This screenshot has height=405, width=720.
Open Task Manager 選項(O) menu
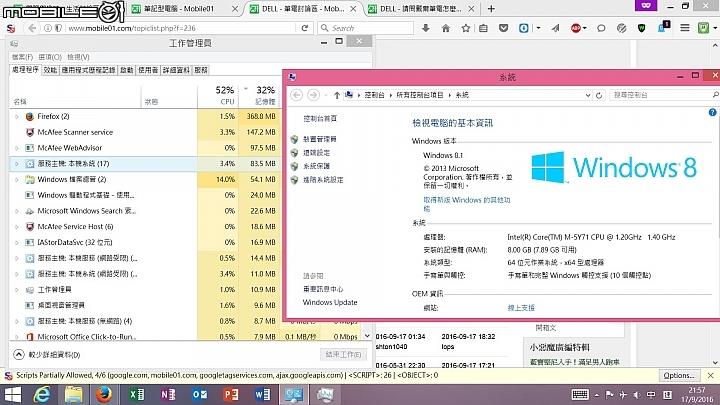click(x=50, y=57)
